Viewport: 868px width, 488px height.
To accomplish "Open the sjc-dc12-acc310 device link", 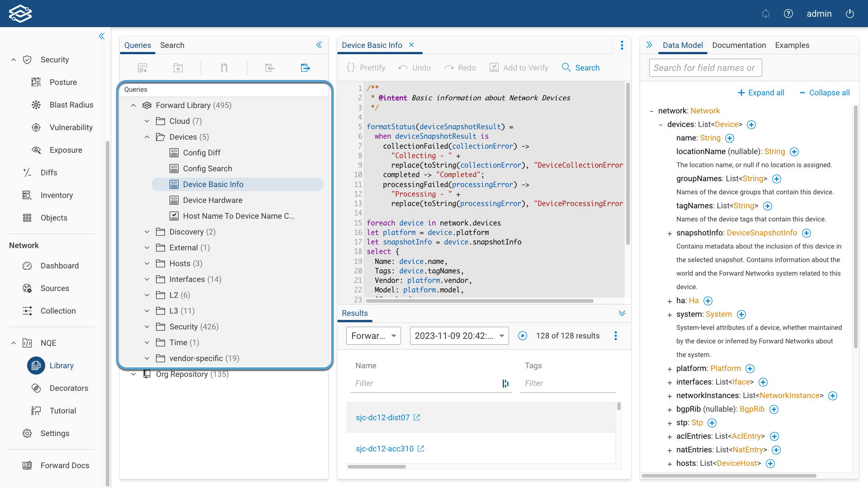I will tap(384, 449).
